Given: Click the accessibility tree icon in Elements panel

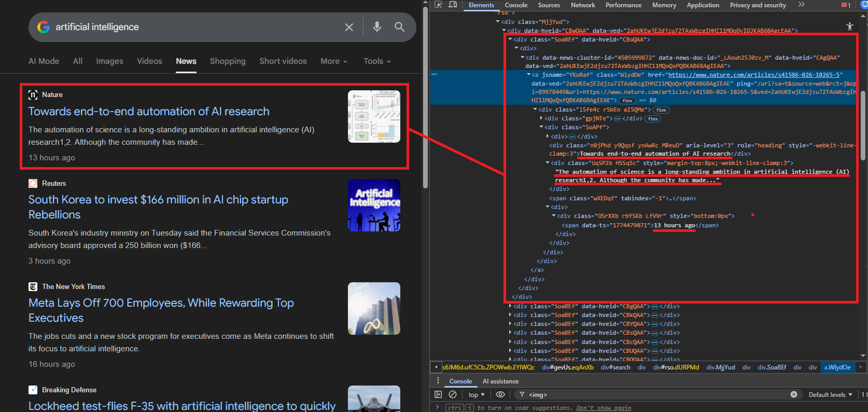Looking at the screenshot, I should tap(849, 26).
